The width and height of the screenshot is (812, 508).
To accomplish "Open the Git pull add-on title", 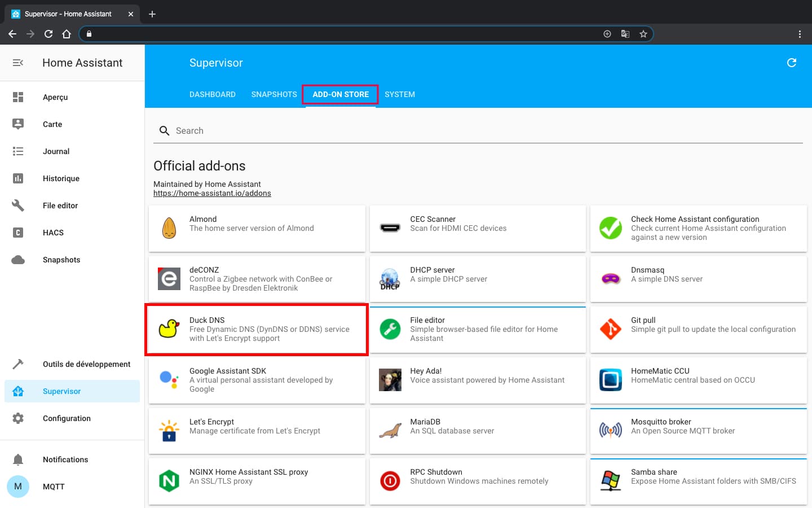I will point(643,320).
